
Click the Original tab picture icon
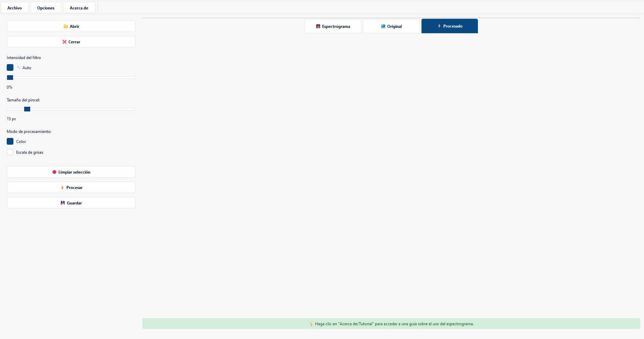coord(383,27)
